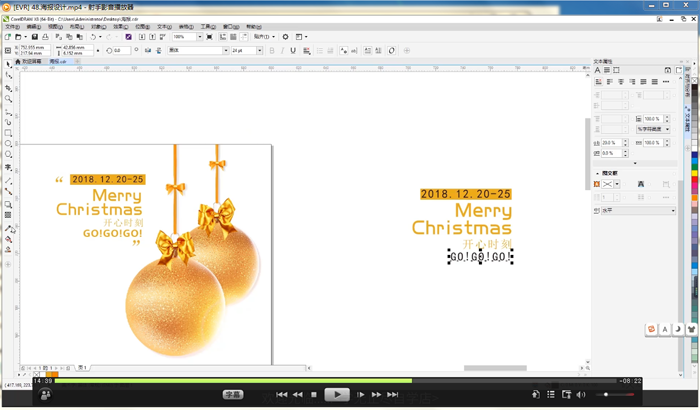Screen dimensions: 700x410
Task: Click the playlist icon in player bar
Action: coord(550,395)
